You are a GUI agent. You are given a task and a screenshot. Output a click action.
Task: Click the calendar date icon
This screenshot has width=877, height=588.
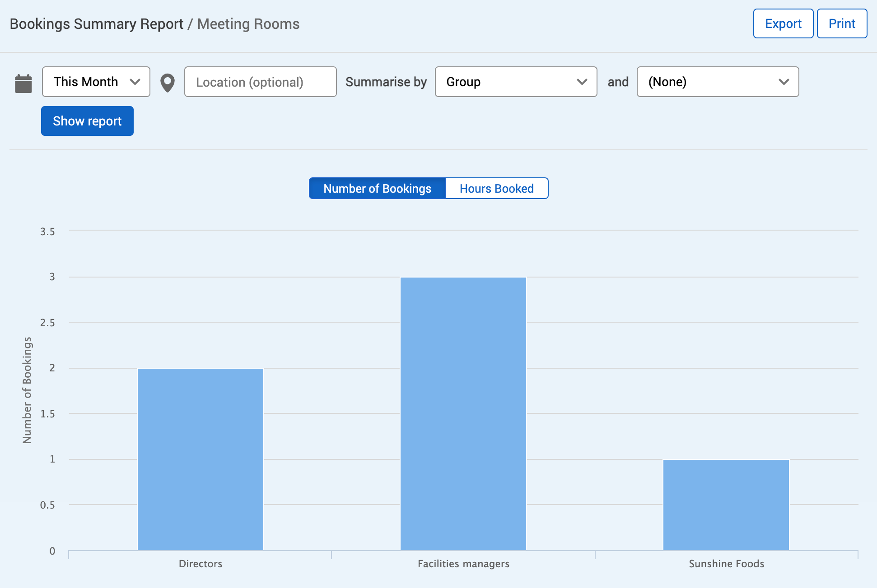pyautogui.click(x=23, y=83)
